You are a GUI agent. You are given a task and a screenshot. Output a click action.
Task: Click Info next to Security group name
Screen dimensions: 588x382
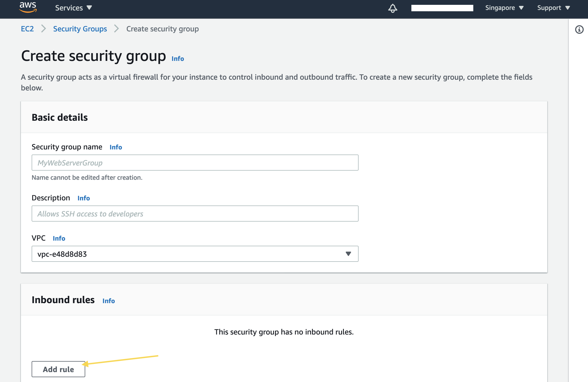[116, 147]
